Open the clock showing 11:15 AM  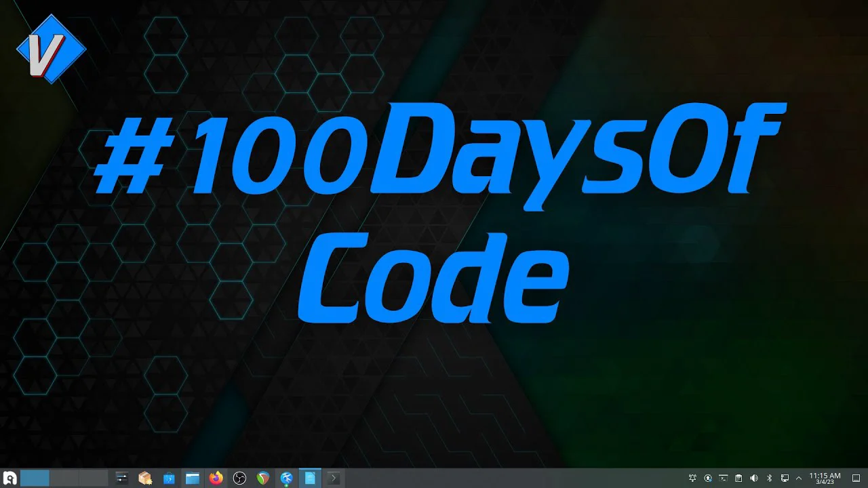point(825,479)
